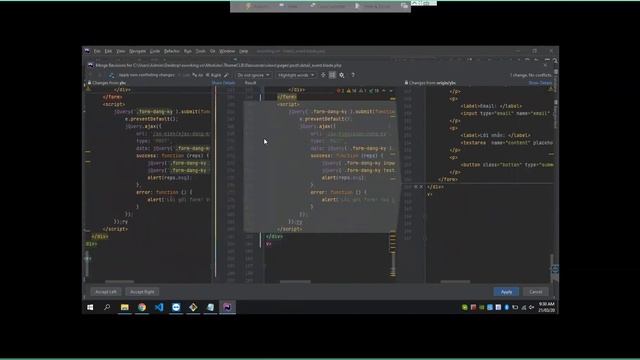Click Show Details link on the right pane

[540, 83]
